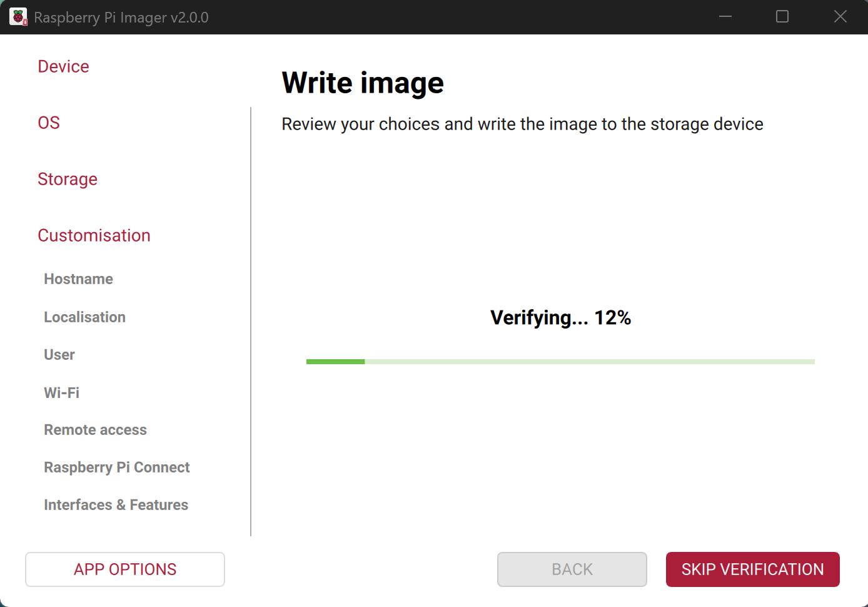Select Remote access in sidebar
Viewport: 868px width, 607px height.
point(95,430)
